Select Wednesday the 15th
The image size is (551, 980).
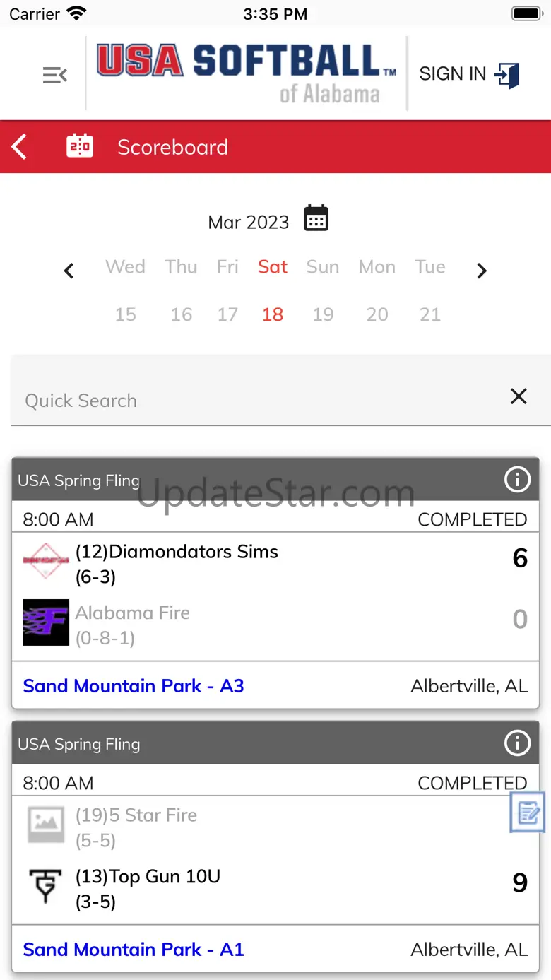(126, 314)
